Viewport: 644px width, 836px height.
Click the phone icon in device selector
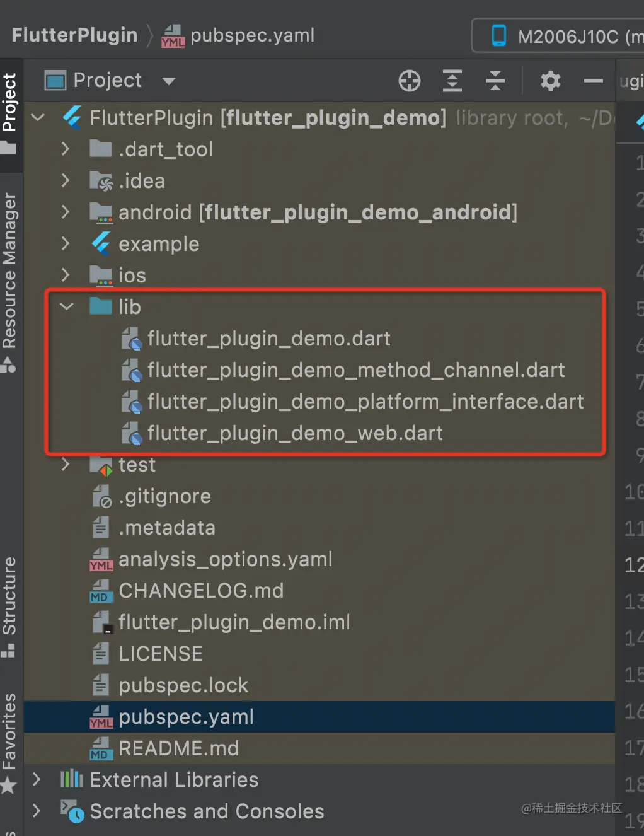coord(499,35)
